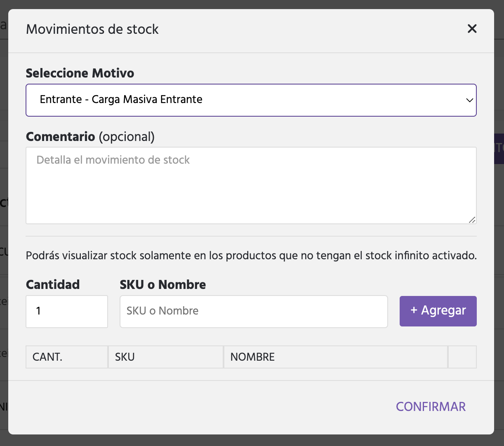The height and width of the screenshot is (446, 504).
Task: Click the empty last table column header
Action: click(462, 357)
